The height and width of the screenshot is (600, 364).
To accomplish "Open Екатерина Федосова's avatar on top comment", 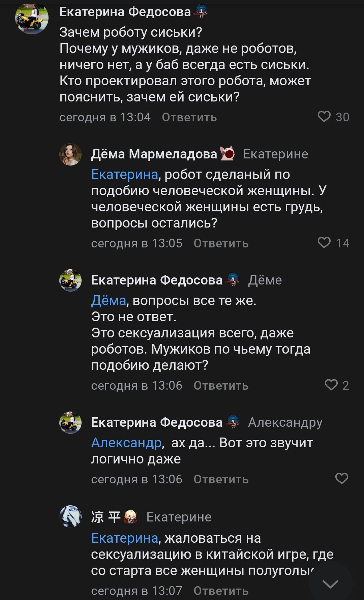I will point(32,18).
